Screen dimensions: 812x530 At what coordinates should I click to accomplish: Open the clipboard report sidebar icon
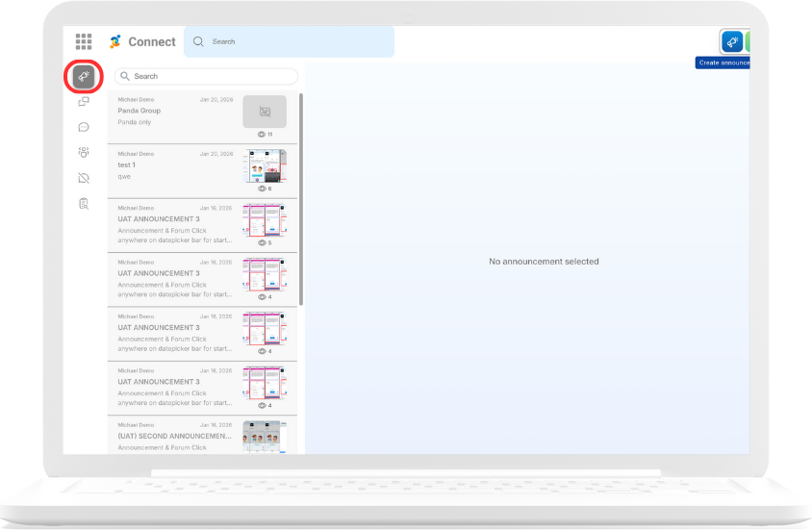click(84, 203)
